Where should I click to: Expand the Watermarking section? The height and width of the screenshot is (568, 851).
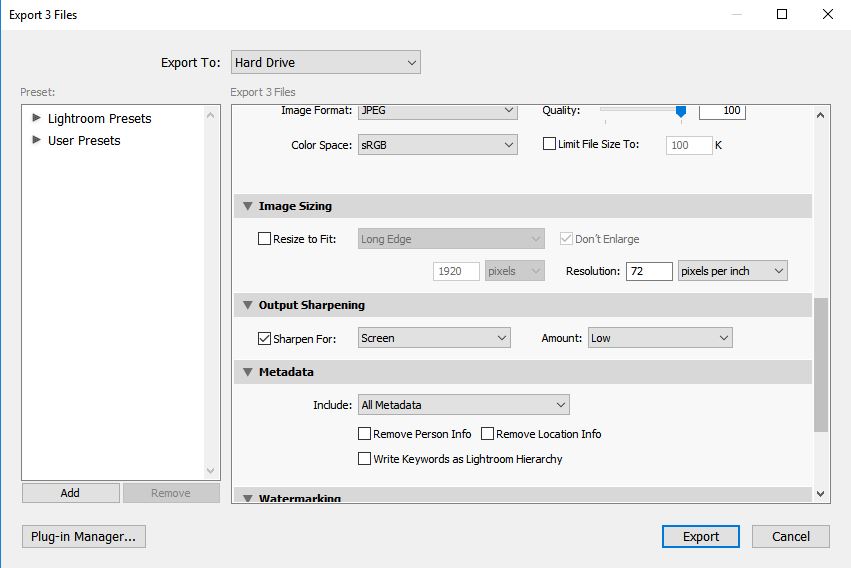click(247, 497)
